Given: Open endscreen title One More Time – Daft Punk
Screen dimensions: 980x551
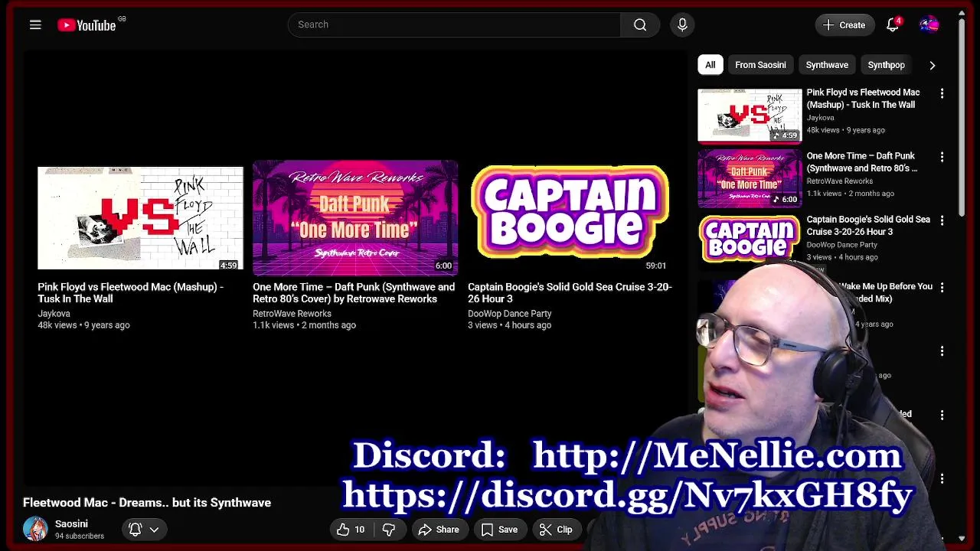Looking at the screenshot, I should point(354,293).
